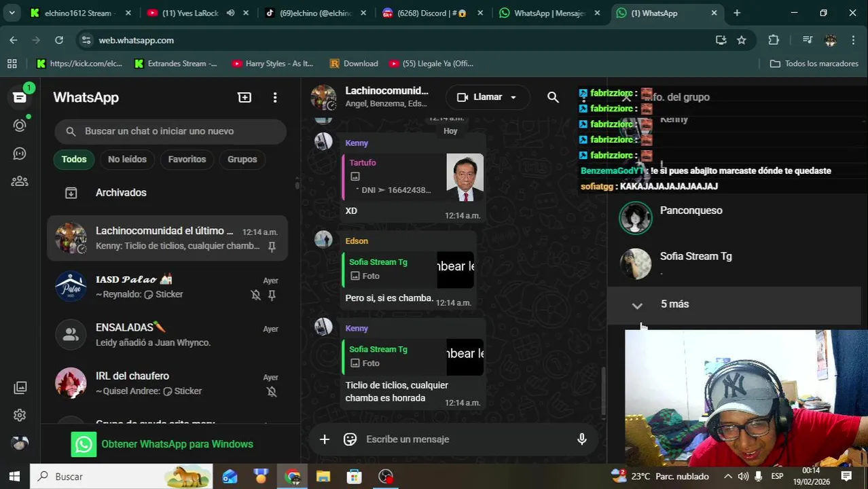The width and height of the screenshot is (868, 489).
Task: Select the Grupos chat filter
Action: [x=242, y=160]
